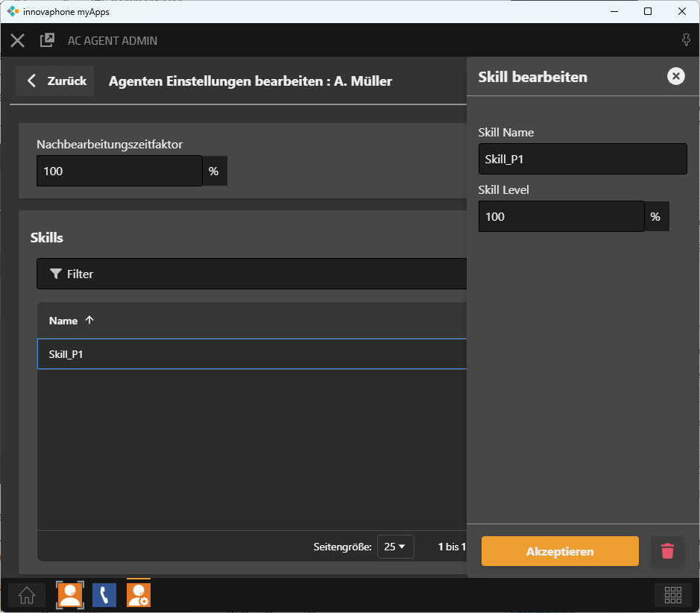Viewport: 700px width, 613px height.
Task: Delete the skill using the trash icon
Action: tap(667, 551)
